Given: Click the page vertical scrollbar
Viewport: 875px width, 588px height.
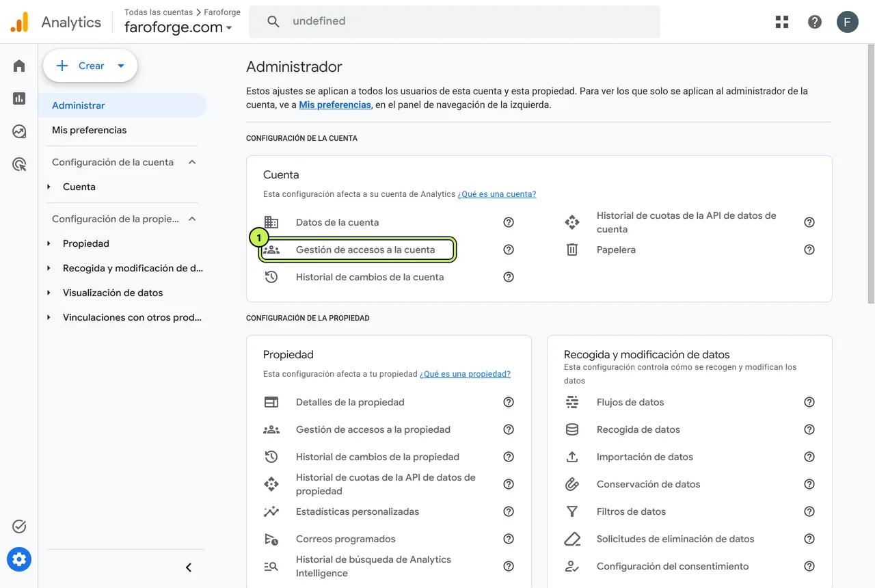Looking at the screenshot, I should [x=871, y=174].
